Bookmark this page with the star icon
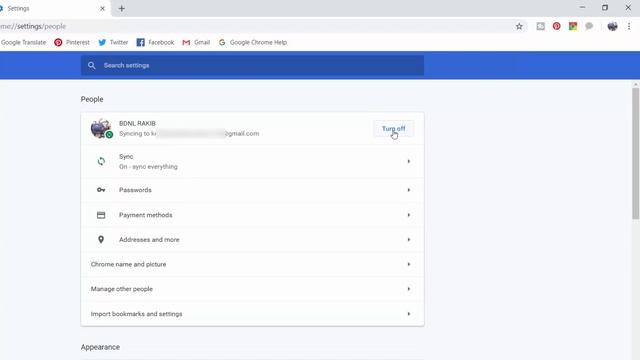Viewport: 640px width, 360px height. click(x=519, y=27)
